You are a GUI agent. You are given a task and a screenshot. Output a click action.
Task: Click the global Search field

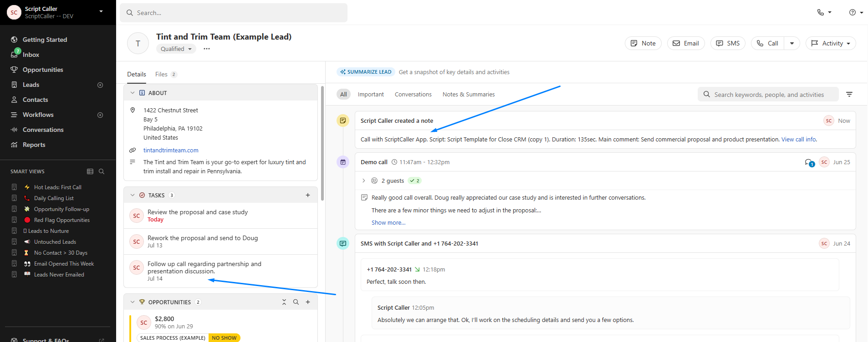tap(234, 13)
